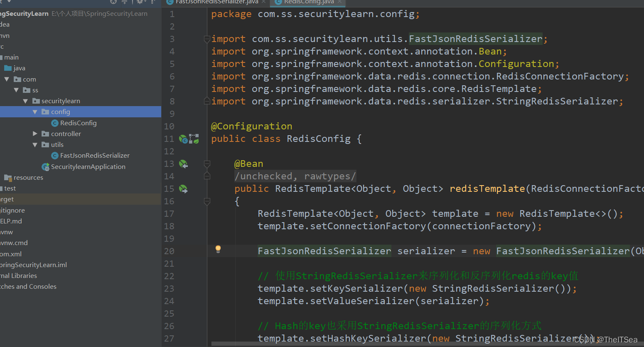Select the main folder row

[x=81, y=57]
